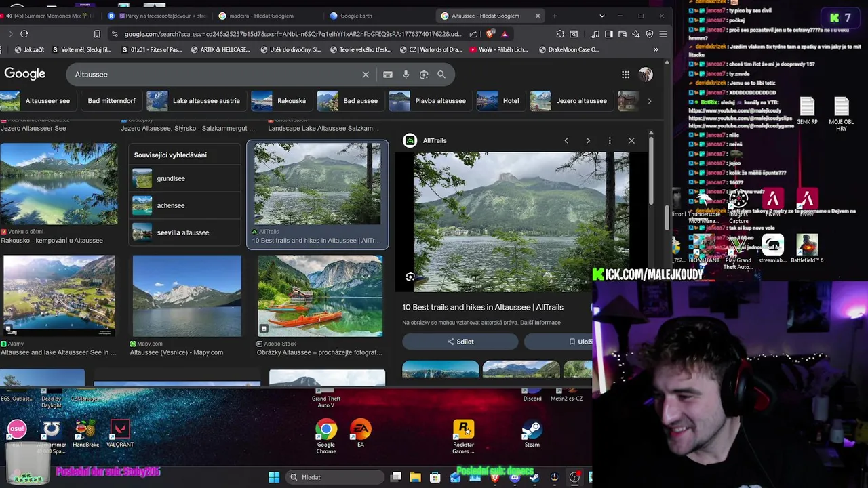Select Jezero altaussee filter chip
868x488 pixels.
click(572, 101)
